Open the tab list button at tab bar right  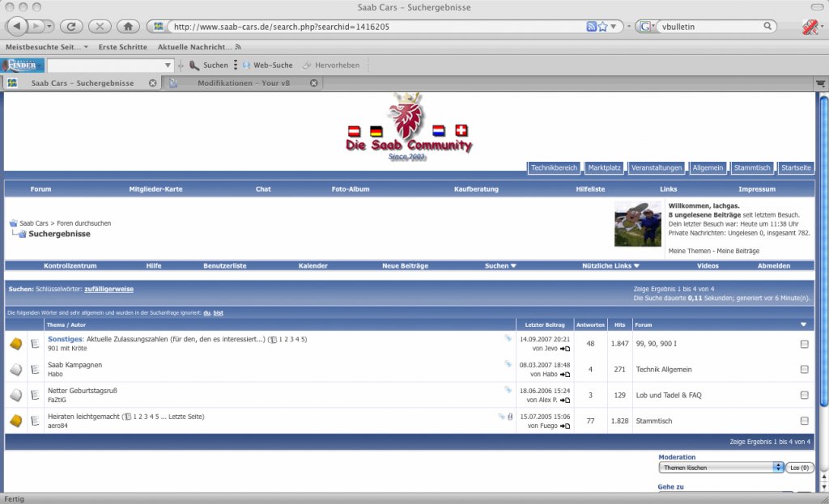pos(820,83)
